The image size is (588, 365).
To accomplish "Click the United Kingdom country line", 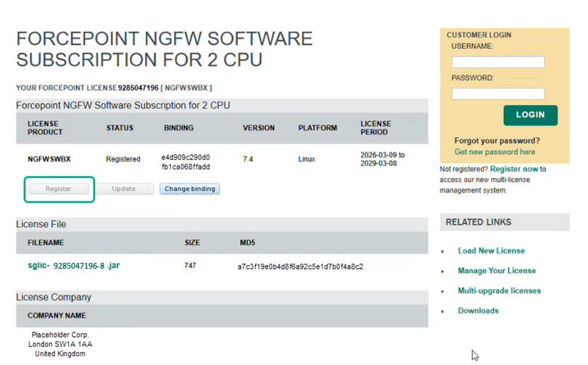I will click(60, 353).
